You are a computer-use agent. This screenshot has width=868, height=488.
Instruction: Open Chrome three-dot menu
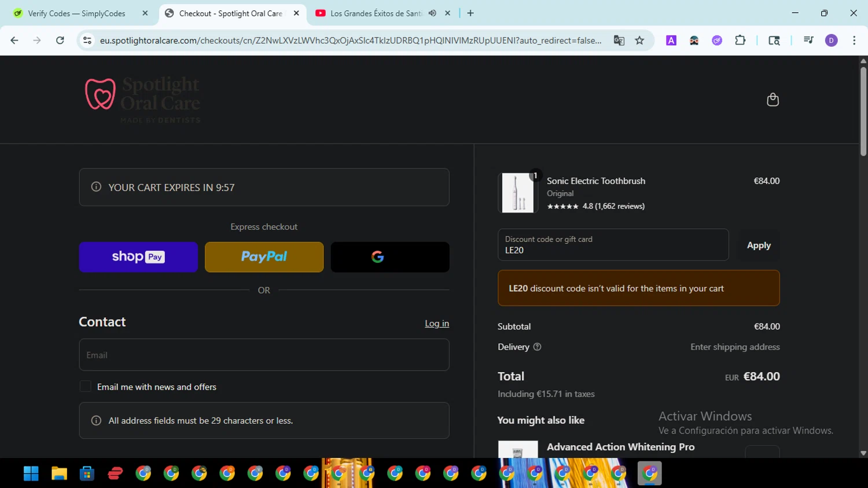[854, 41]
